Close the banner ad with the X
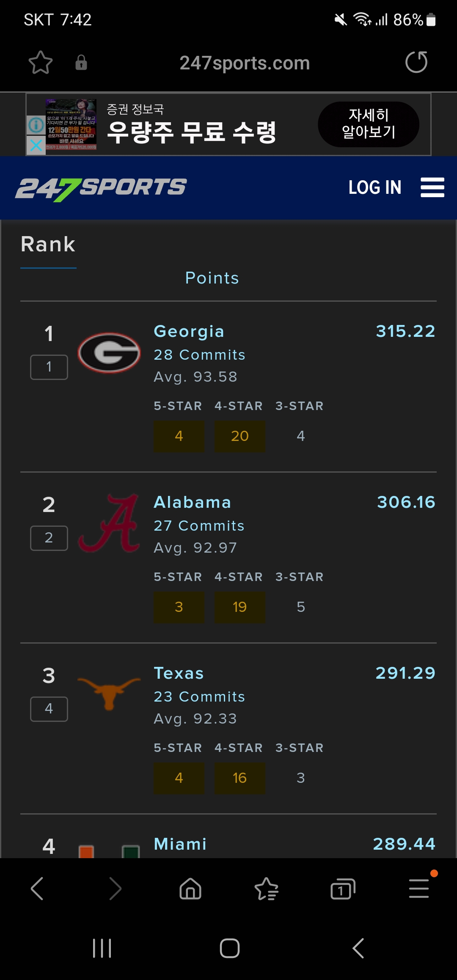 [x=36, y=145]
